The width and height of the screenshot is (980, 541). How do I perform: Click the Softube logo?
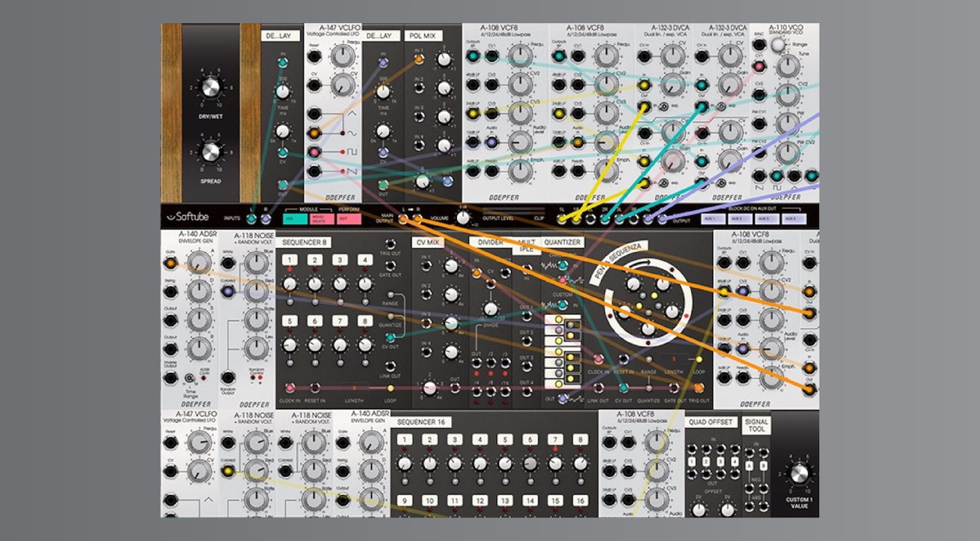click(187, 217)
